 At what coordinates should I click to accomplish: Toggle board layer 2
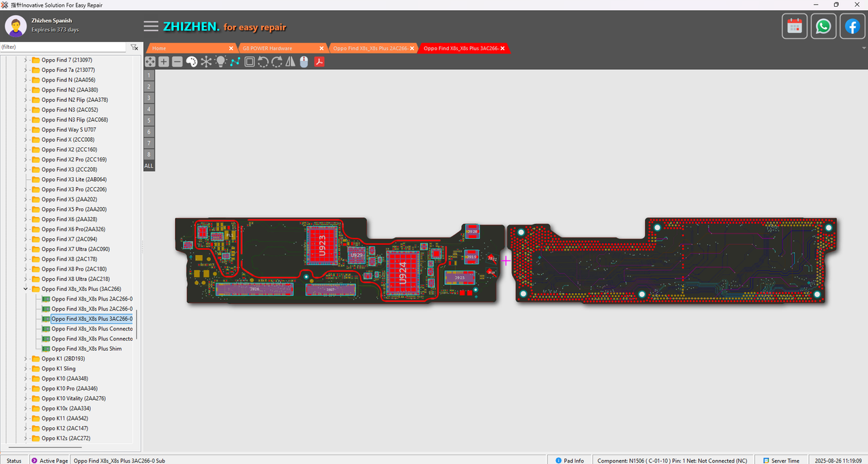149,86
